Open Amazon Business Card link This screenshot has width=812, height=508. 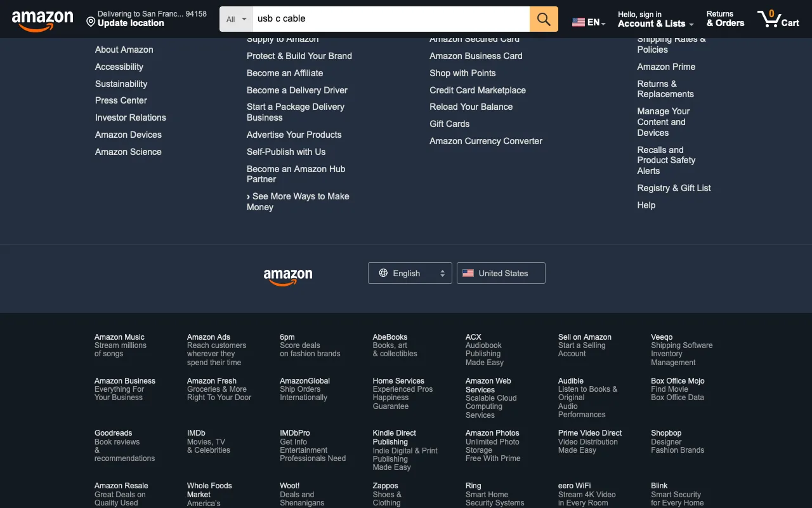[x=476, y=56]
